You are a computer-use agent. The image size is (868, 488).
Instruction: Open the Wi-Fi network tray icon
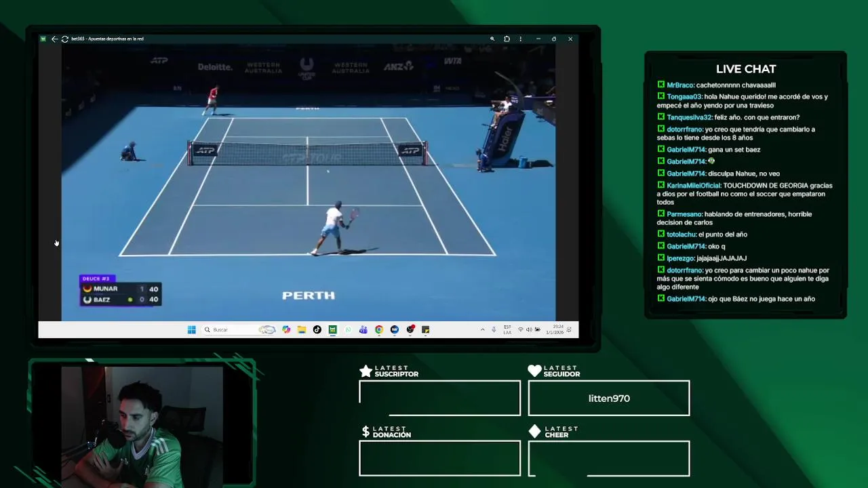point(520,329)
